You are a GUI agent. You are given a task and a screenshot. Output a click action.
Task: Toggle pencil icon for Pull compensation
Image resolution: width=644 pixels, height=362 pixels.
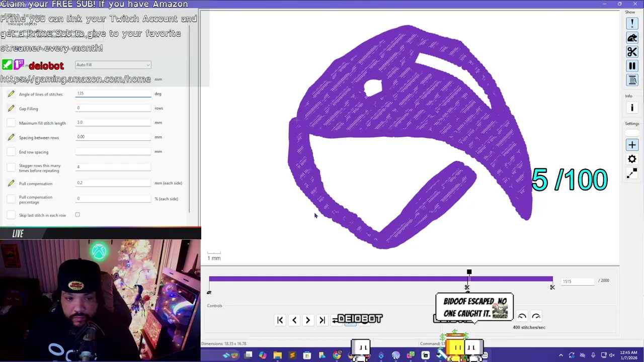pos(11,184)
